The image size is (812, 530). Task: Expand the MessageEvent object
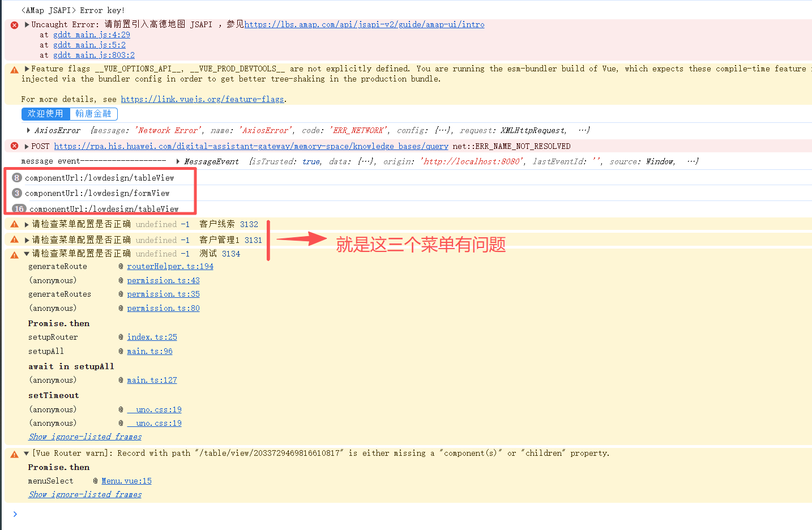(178, 161)
